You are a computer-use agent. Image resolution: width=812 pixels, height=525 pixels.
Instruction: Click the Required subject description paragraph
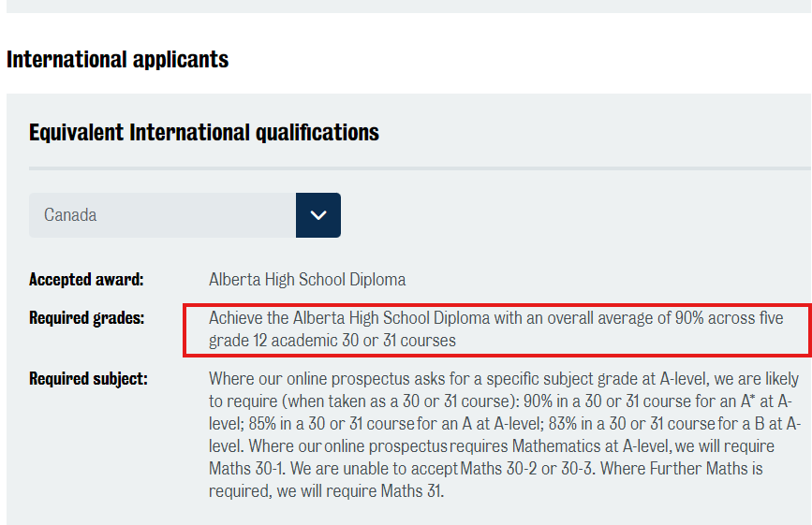[x=505, y=434]
